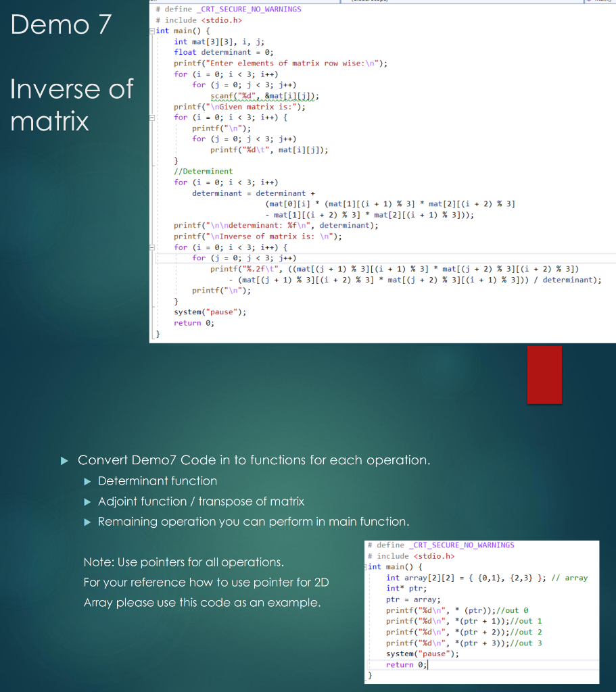Image resolution: width=616 pixels, height=692 pixels.
Task: Click the bullet arrow beside 'Adjoint function / transpose of matrix'
Action: (87, 501)
